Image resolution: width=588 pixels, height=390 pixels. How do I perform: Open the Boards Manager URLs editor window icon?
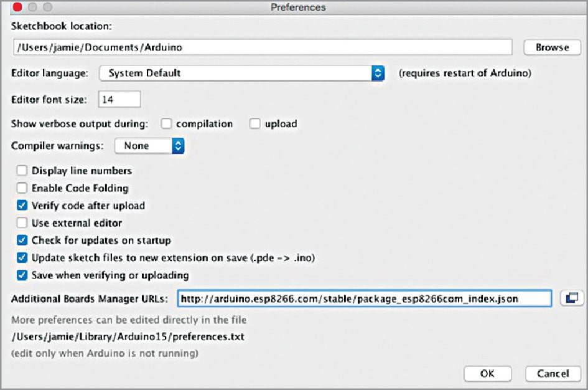pyautogui.click(x=571, y=298)
